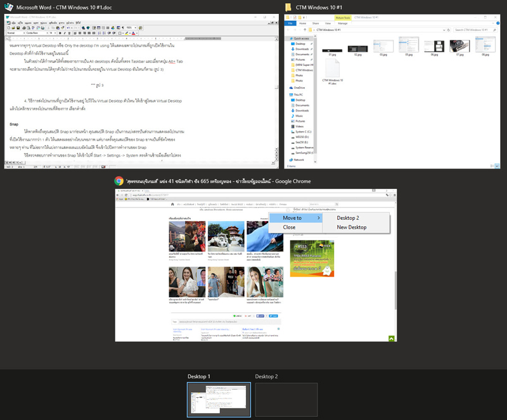Click Underline button in Word toolbar
The image size is (507, 420).
(69, 33)
